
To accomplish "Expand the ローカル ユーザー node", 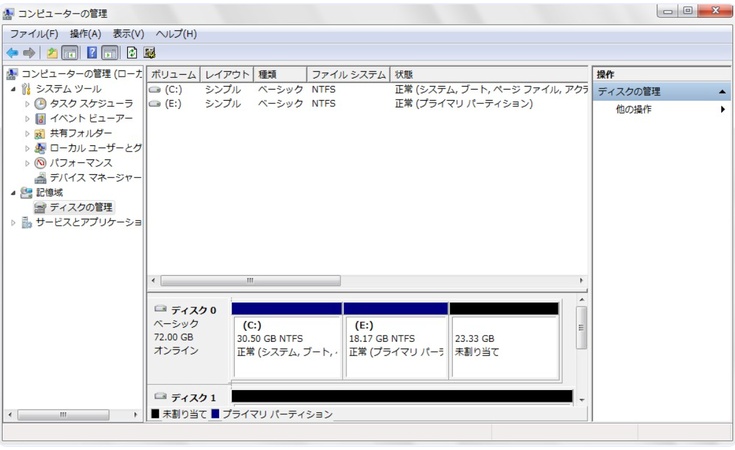I will (27, 149).
